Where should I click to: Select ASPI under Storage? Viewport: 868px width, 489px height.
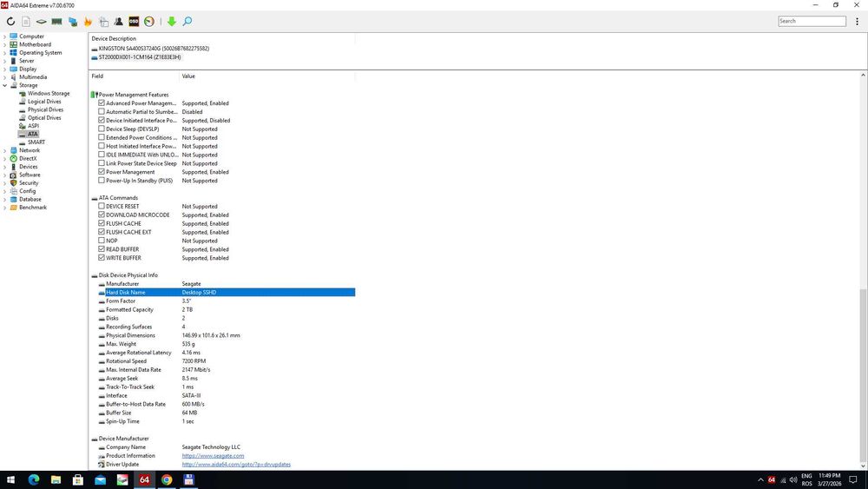click(33, 126)
